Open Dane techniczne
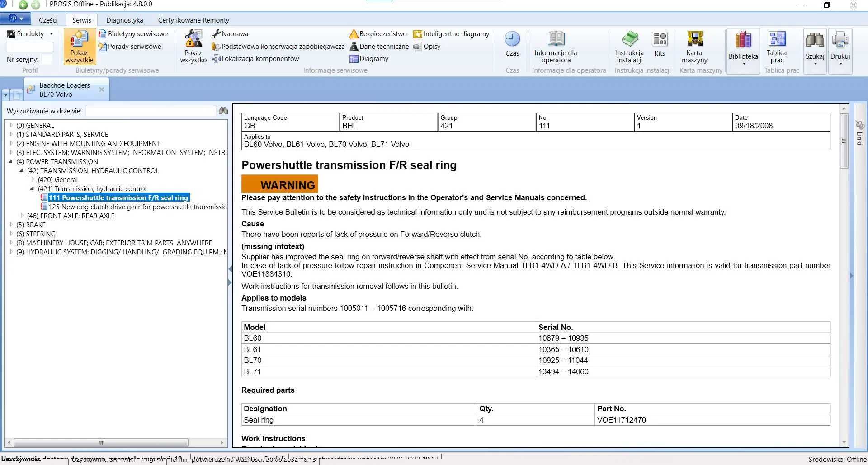 click(379, 47)
